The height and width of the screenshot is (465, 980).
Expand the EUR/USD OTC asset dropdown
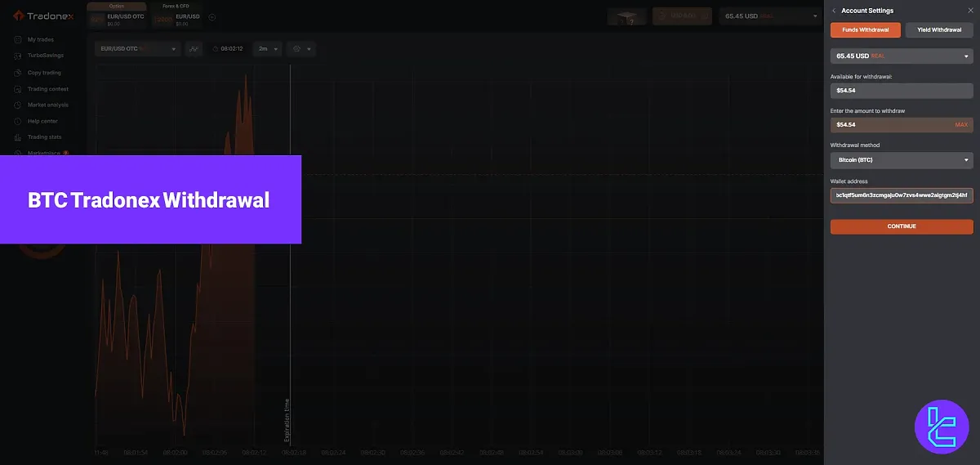point(137,49)
